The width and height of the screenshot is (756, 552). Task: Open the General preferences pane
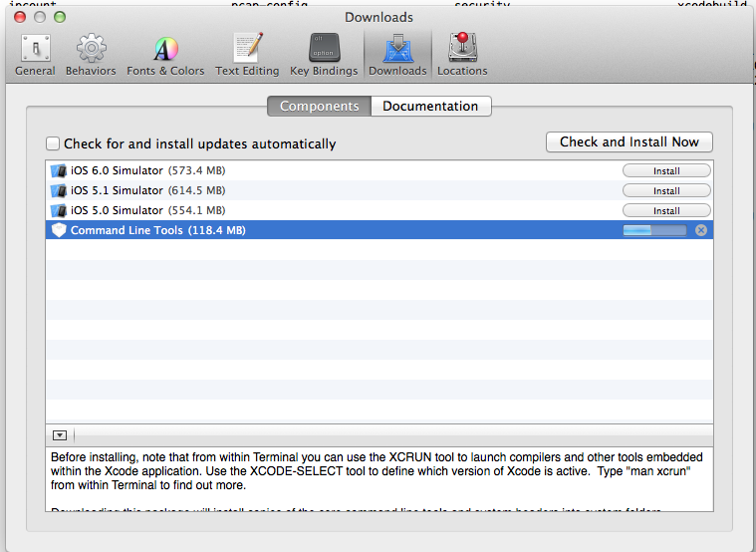[35, 55]
